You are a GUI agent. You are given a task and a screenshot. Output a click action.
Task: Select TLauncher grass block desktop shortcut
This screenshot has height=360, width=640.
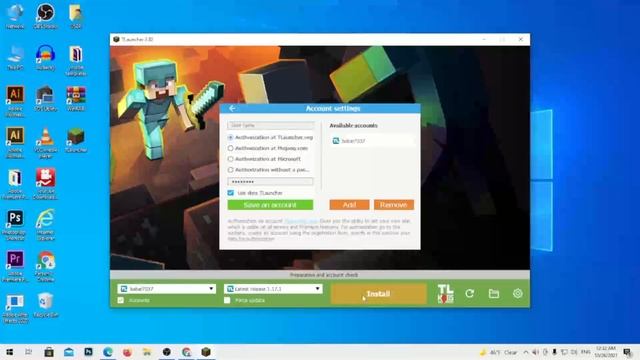pyautogui.click(x=76, y=140)
